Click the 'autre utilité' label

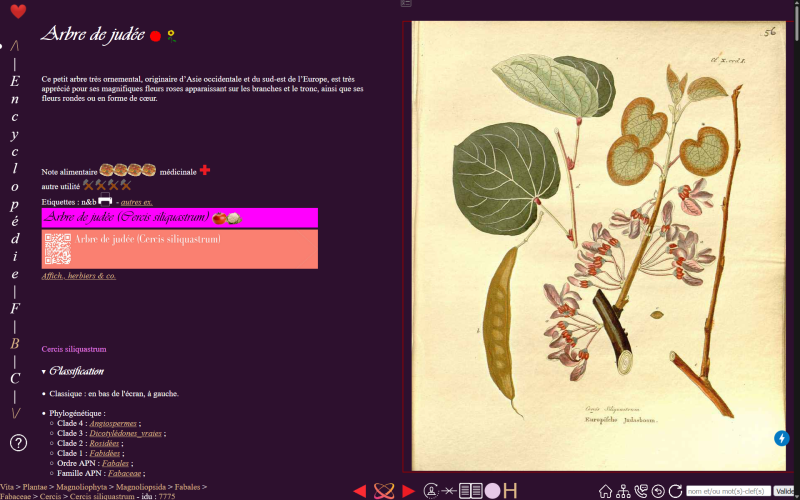61,187
